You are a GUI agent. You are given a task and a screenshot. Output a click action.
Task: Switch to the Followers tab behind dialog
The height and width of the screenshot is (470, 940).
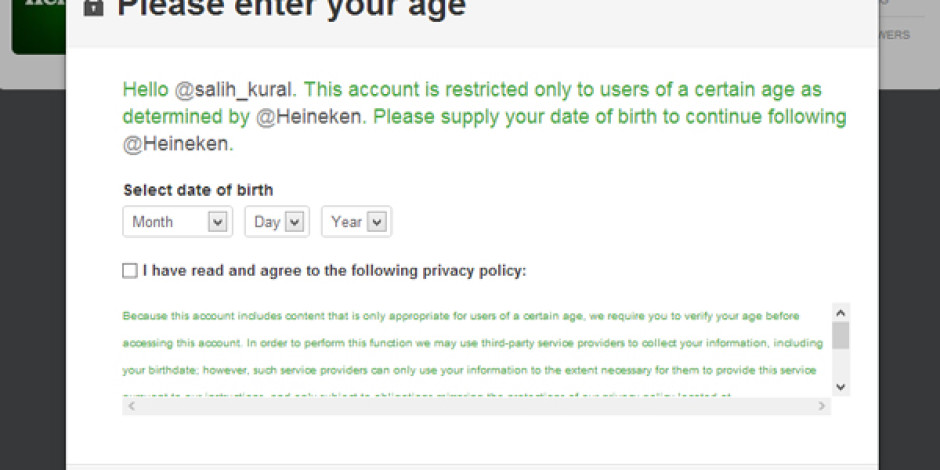pos(894,35)
